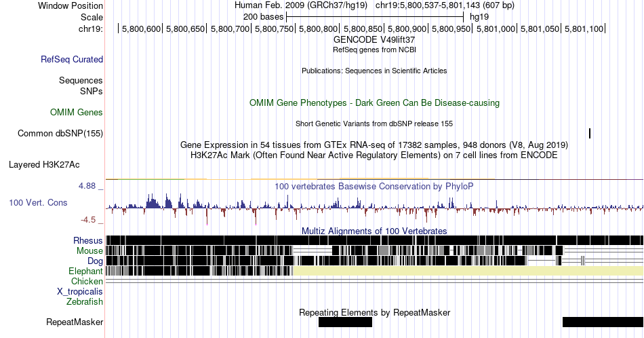
Task: Select the Zebrafish alignment row label
Action: (x=85, y=301)
